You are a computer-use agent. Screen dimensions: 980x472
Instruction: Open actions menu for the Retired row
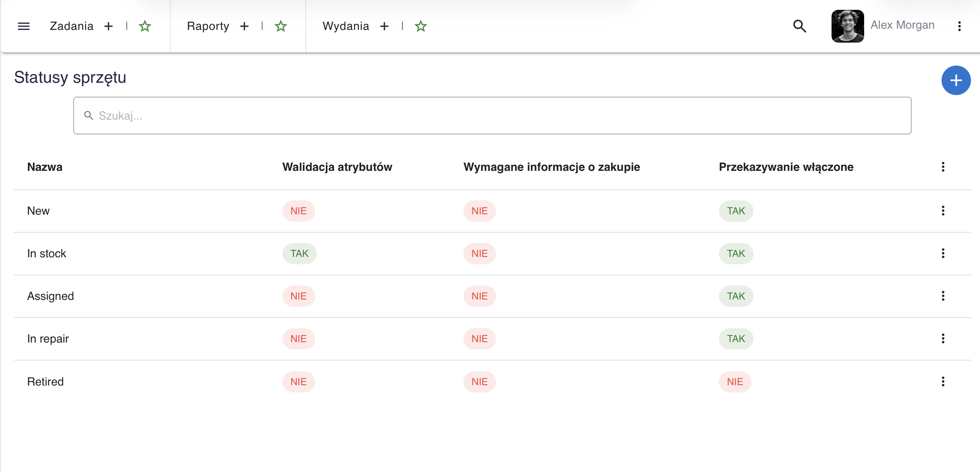coord(943,381)
